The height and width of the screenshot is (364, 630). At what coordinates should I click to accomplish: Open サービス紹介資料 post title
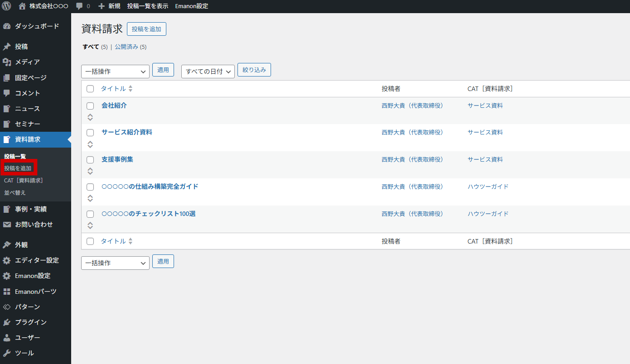127,132
